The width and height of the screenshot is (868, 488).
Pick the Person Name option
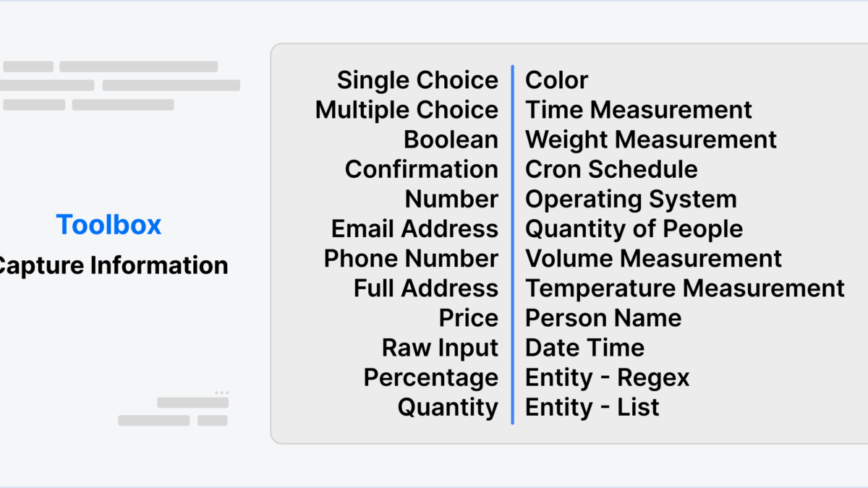(x=603, y=318)
